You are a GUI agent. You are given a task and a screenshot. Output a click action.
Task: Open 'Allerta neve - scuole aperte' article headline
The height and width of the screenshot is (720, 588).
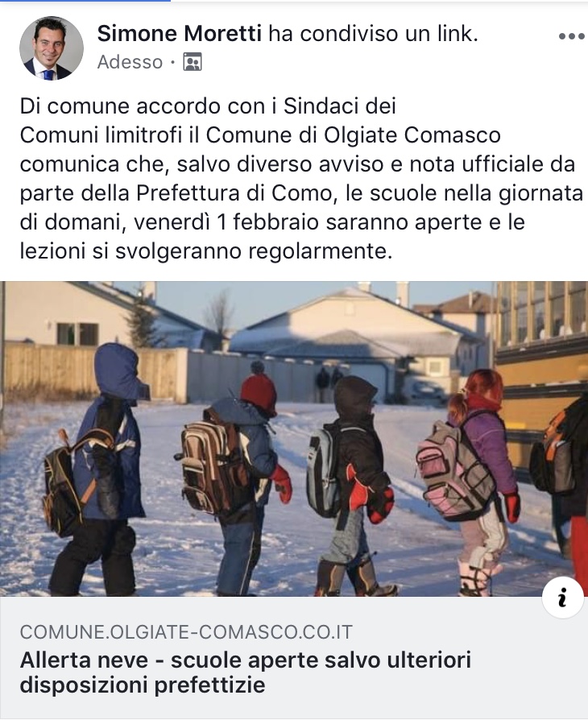pyautogui.click(x=246, y=672)
